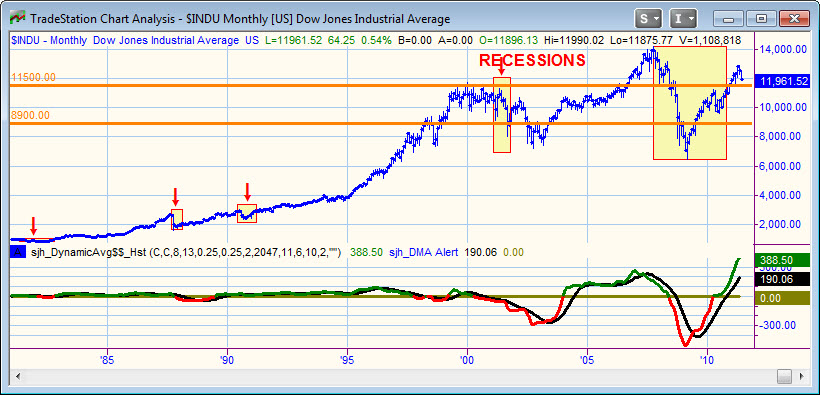Click the horizontal scrollbar left arrow
Viewport: 820px width, 395px height.
click(18, 376)
